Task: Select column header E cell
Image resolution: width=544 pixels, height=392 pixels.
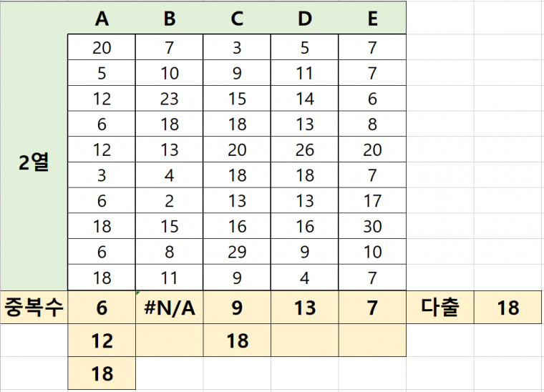Action: (372, 18)
